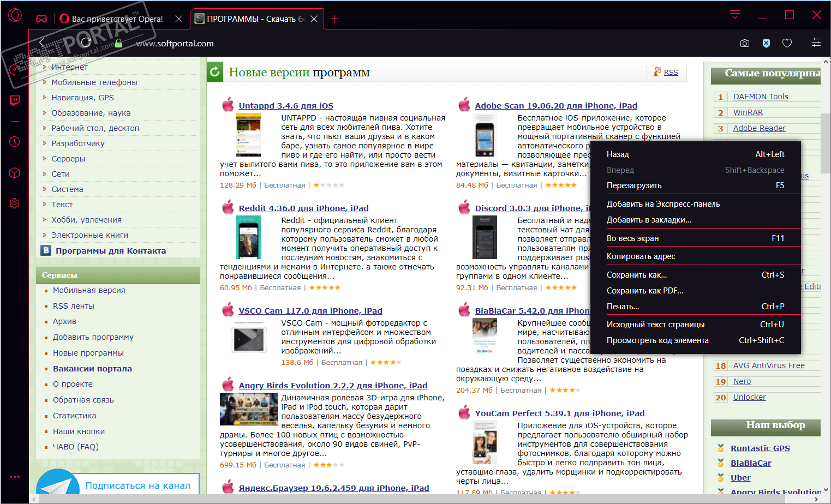This screenshot has width=831, height=504.
Task: Open a new tab with plus button
Action: tap(334, 19)
